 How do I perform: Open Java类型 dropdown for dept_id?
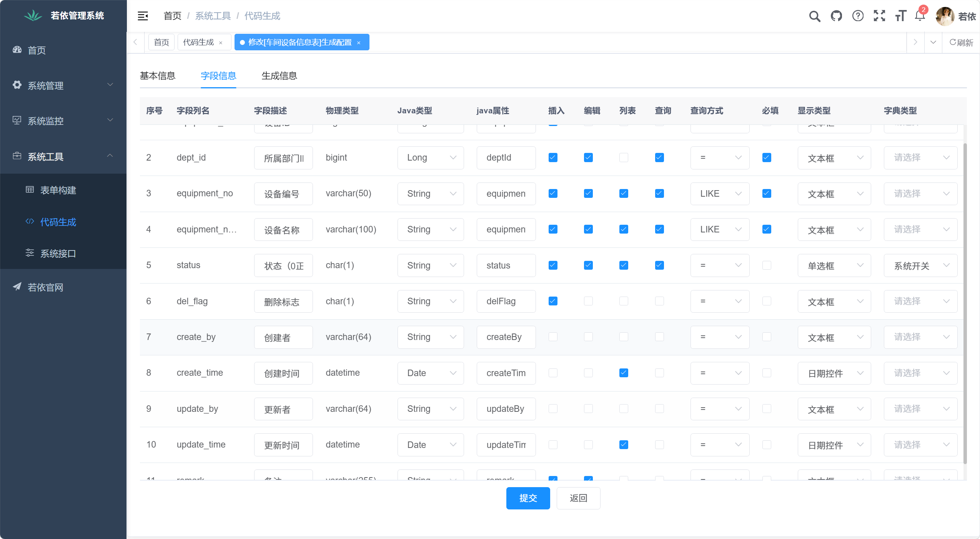click(431, 158)
